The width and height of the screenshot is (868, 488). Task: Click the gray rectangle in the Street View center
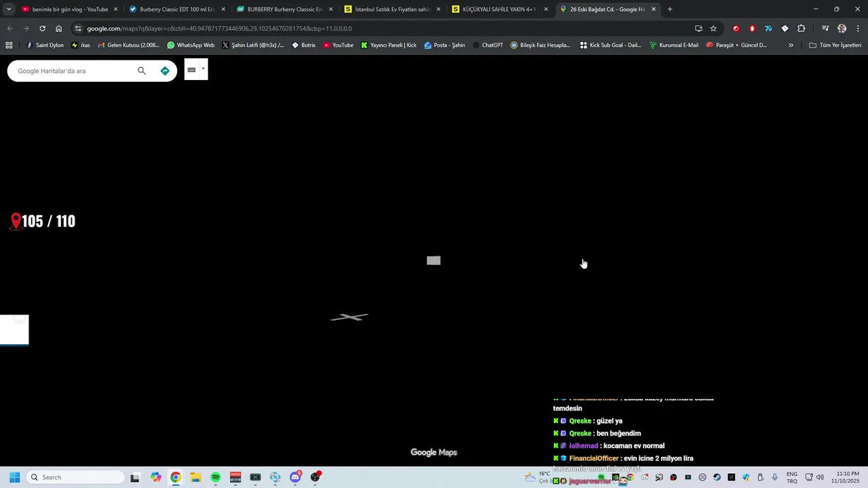[434, 260]
